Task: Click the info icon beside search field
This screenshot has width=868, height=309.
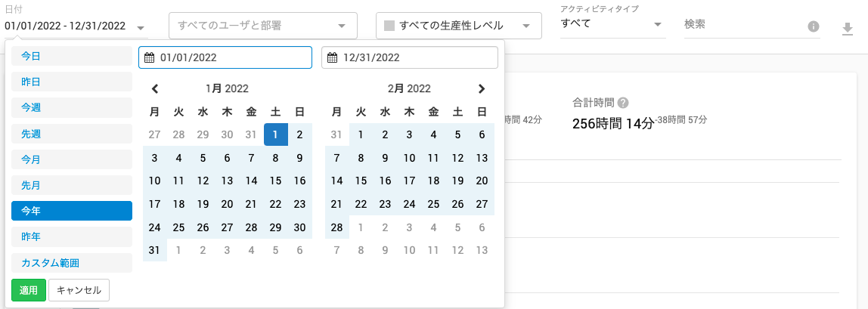Action: point(814,26)
